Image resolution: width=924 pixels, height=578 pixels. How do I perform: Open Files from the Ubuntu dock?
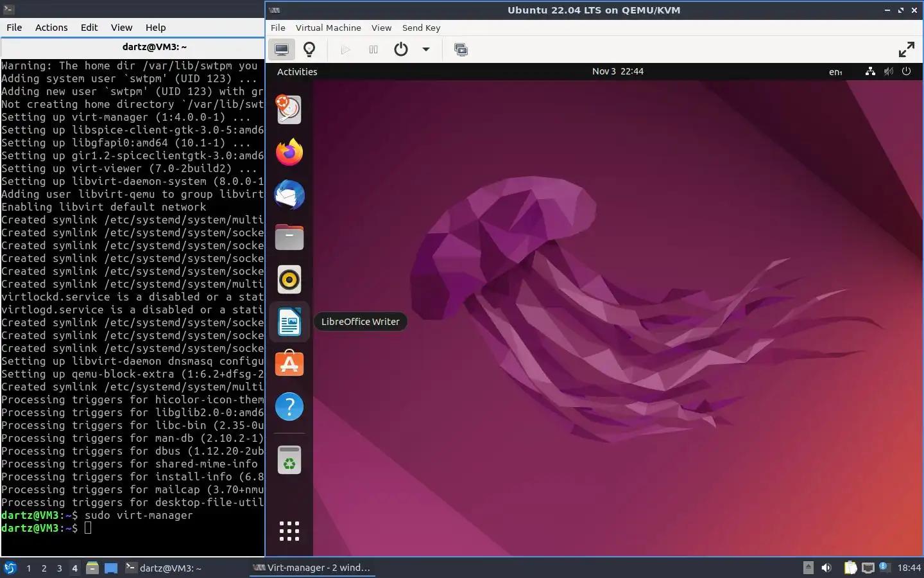click(289, 237)
